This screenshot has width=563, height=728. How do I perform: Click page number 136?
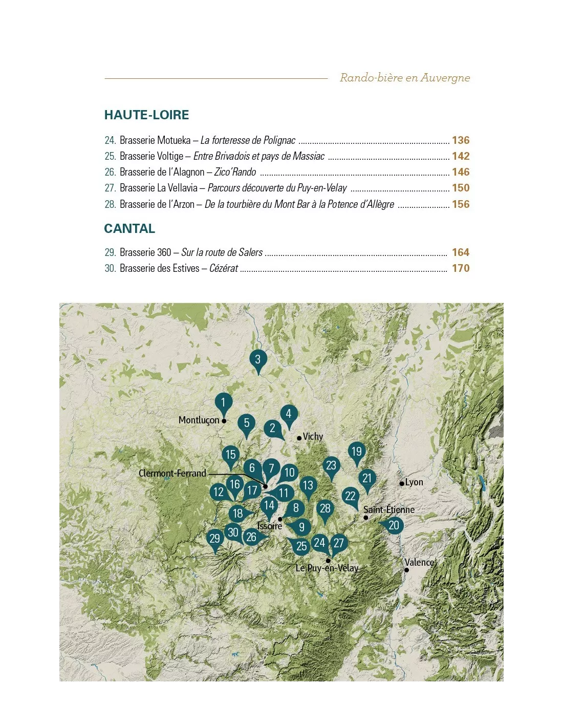point(461,140)
